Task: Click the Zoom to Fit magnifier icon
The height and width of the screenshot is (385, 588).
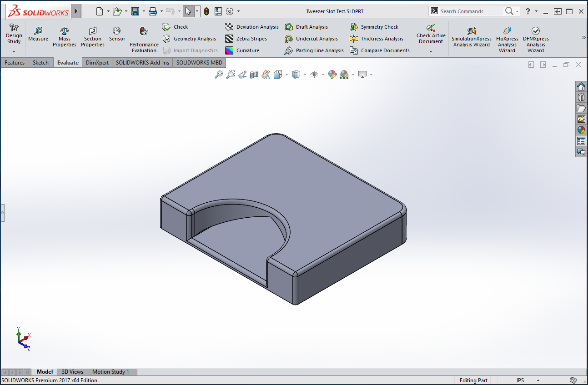Action: (219, 75)
